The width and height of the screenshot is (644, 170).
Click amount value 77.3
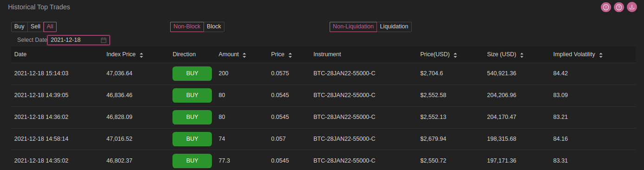[x=224, y=161]
